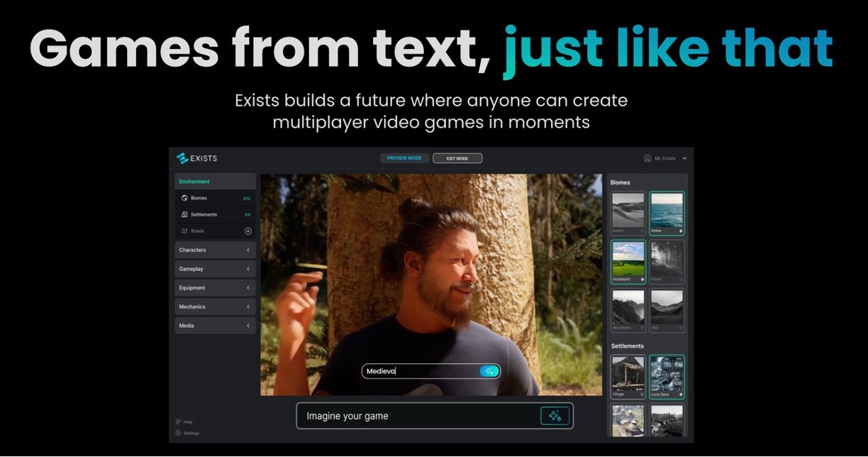Open the Gameplay section label
This screenshot has height=457, width=868.
click(191, 269)
